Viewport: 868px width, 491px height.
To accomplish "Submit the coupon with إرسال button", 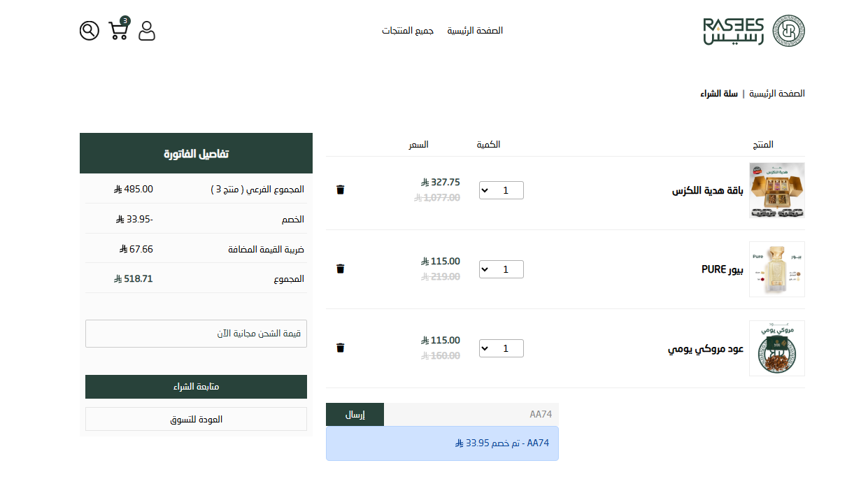I will pos(355,414).
